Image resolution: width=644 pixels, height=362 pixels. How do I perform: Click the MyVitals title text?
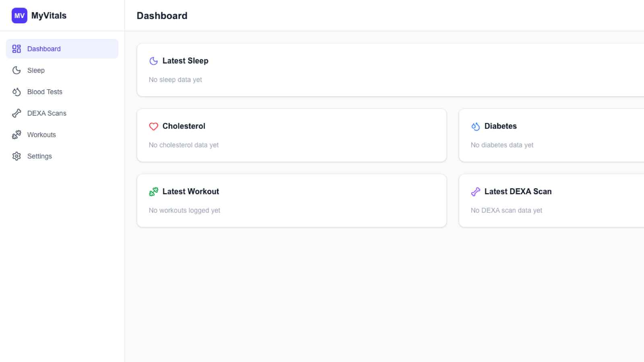pyautogui.click(x=48, y=15)
